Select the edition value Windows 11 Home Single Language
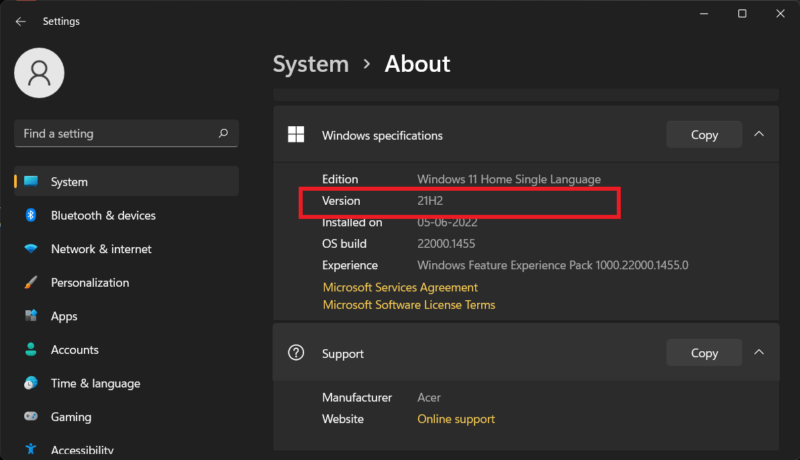The height and width of the screenshot is (460, 800). pyautogui.click(x=509, y=180)
